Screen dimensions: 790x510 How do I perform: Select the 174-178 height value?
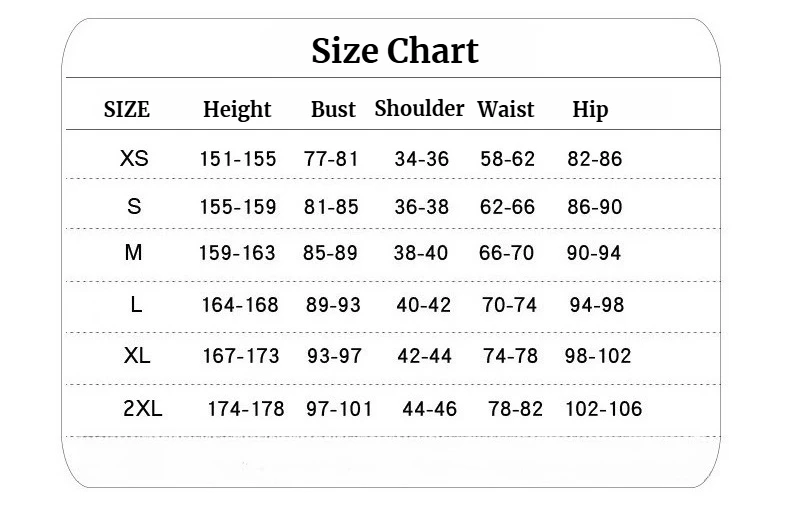tap(246, 409)
